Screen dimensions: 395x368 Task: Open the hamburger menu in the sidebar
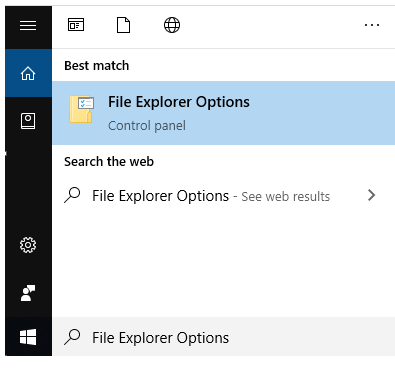click(28, 25)
